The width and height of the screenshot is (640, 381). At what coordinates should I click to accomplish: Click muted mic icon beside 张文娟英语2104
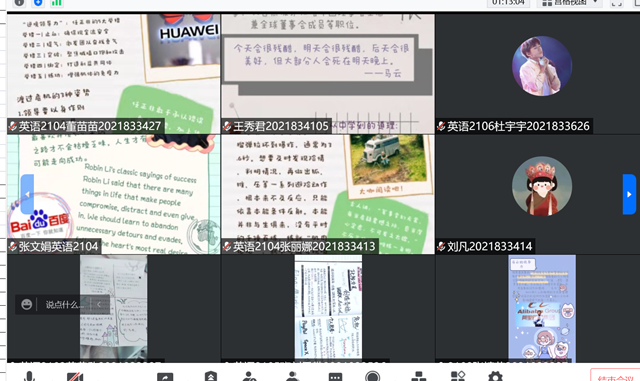click(x=13, y=246)
